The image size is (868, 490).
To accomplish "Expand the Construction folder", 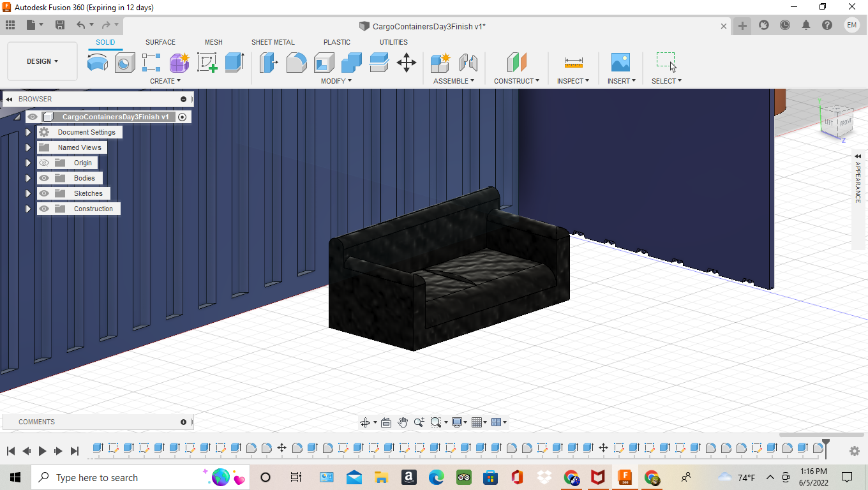I will coord(28,209).
